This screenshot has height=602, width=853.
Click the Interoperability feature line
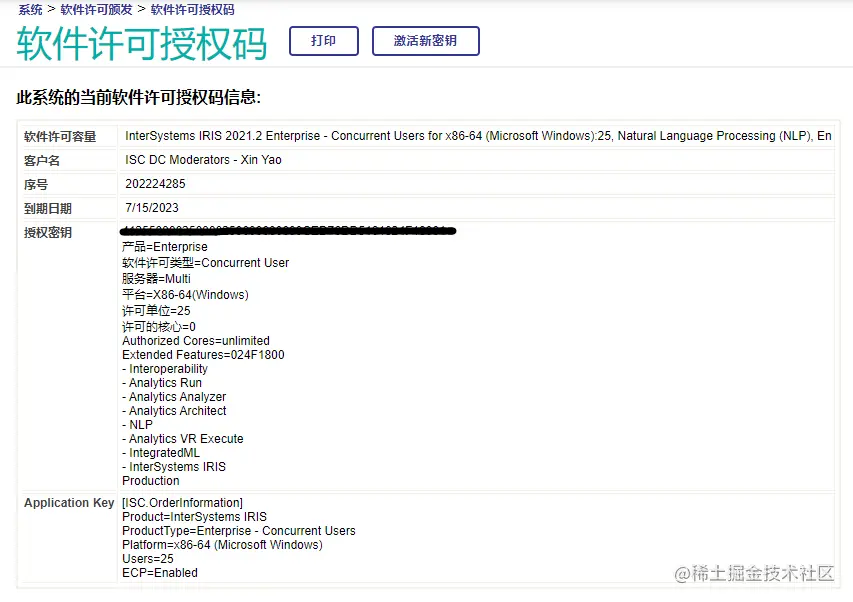tap(165, 369)
